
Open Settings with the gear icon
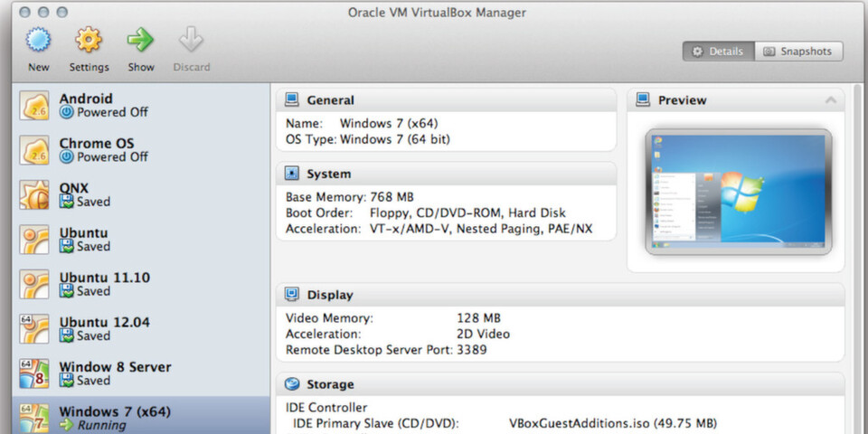[x=89, y=40]
